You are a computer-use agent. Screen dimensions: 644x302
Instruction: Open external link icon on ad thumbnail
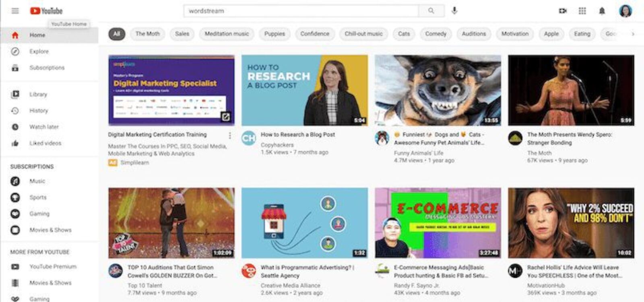[226, 117]
